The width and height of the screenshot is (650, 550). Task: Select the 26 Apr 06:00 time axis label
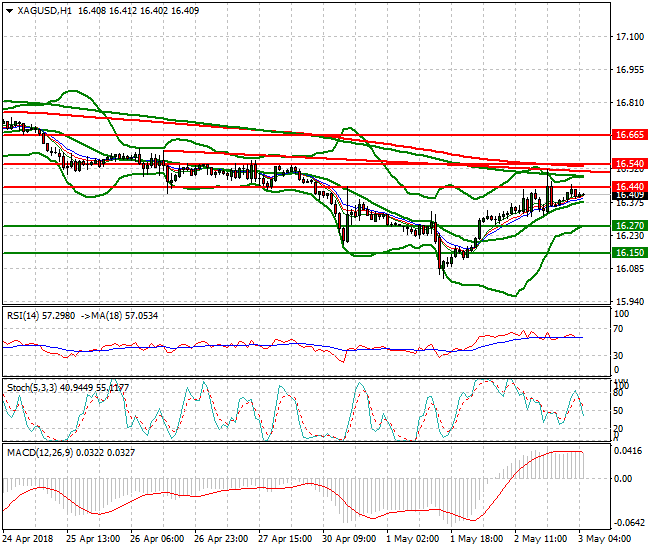(157, 539)
